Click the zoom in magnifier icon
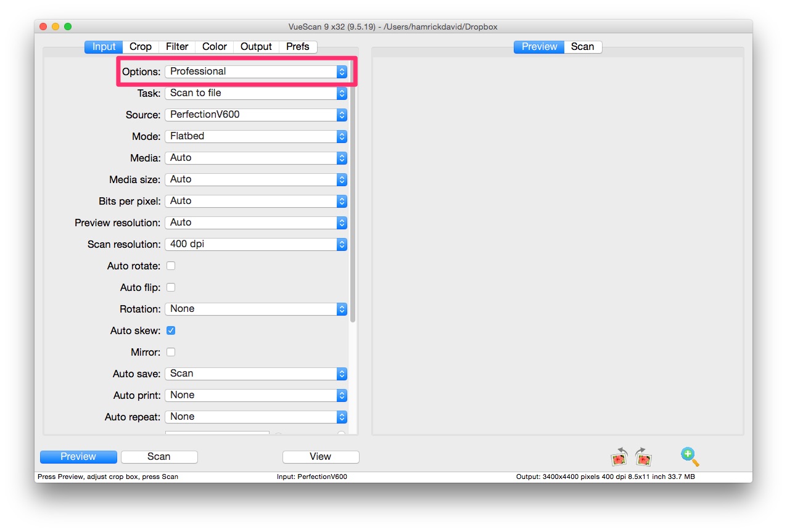787x532 pixels. pos(690,456)
